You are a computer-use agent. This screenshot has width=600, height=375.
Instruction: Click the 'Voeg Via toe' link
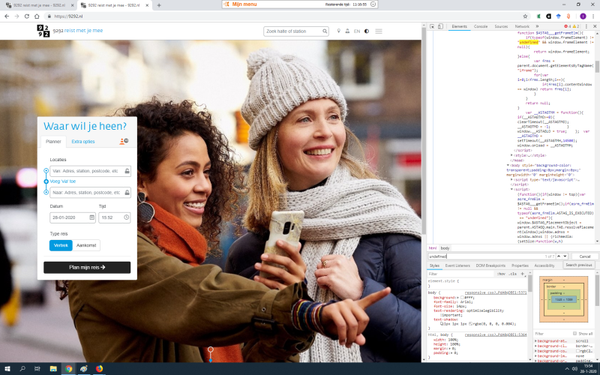63,181
